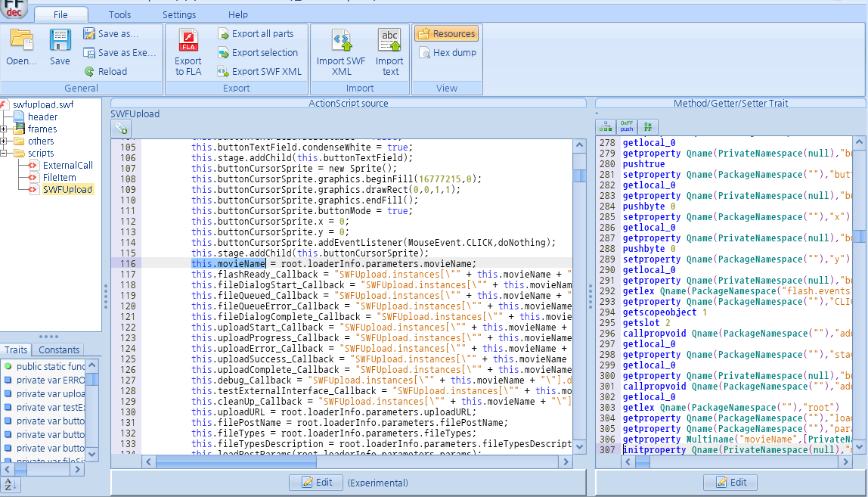Click line 130 uploadURL assignment

click(x=333, y=412)
